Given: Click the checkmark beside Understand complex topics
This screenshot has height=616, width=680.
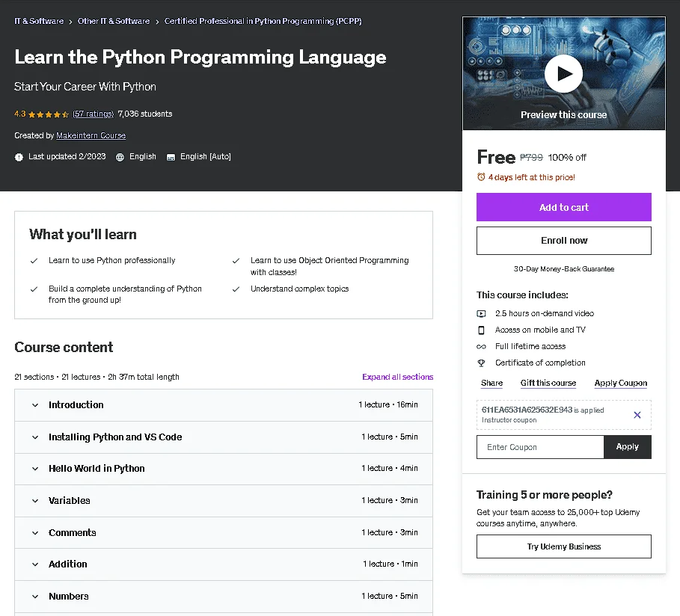Looking at the screenshot, I should (236, 289).
